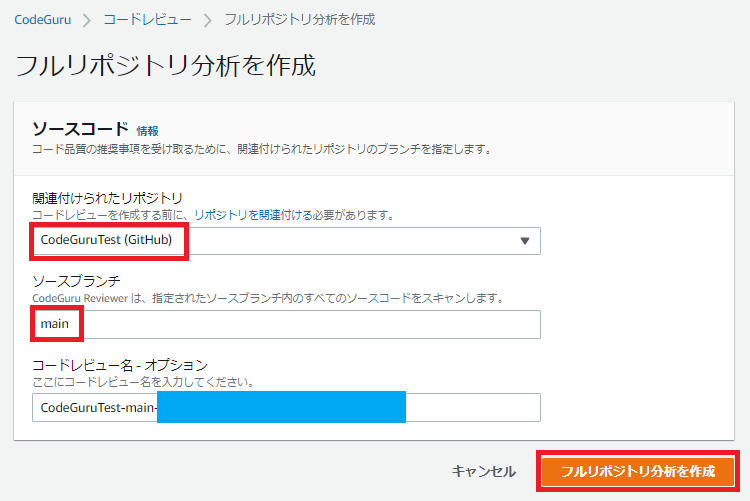Click the 情報 info link
The height and width of the screenshot is (501, 750).
tap(147, 131)
